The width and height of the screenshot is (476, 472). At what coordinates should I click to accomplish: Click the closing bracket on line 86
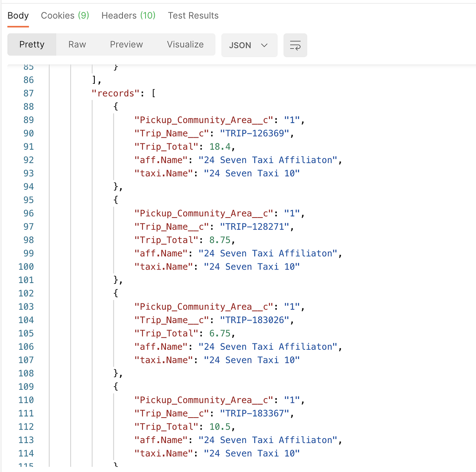click(94, 80)
